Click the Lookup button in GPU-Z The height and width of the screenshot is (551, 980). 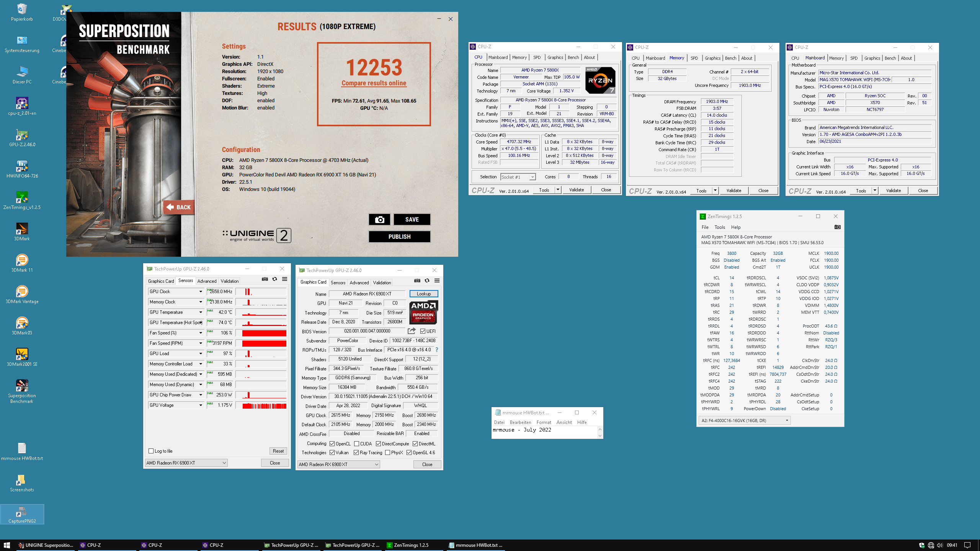click(423, 293)
